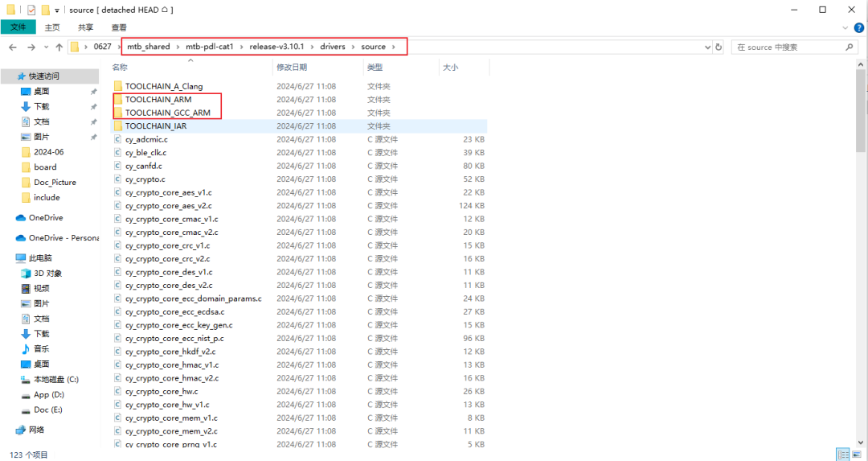Open the recent locations dropdown
868x461 pixels.
(x=46, y=47)
